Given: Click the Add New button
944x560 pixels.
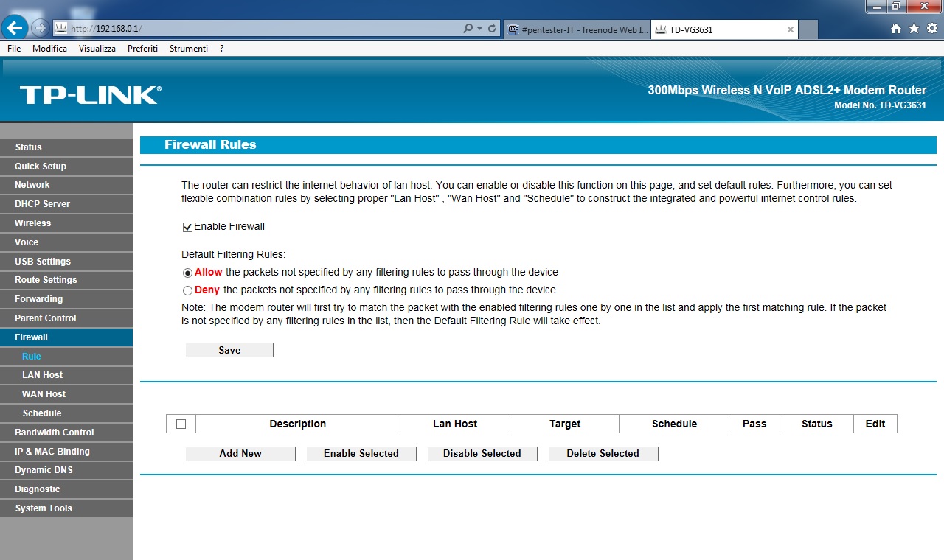Looking at the screenshot, I should pyautogui.click(x=240, y=453).
